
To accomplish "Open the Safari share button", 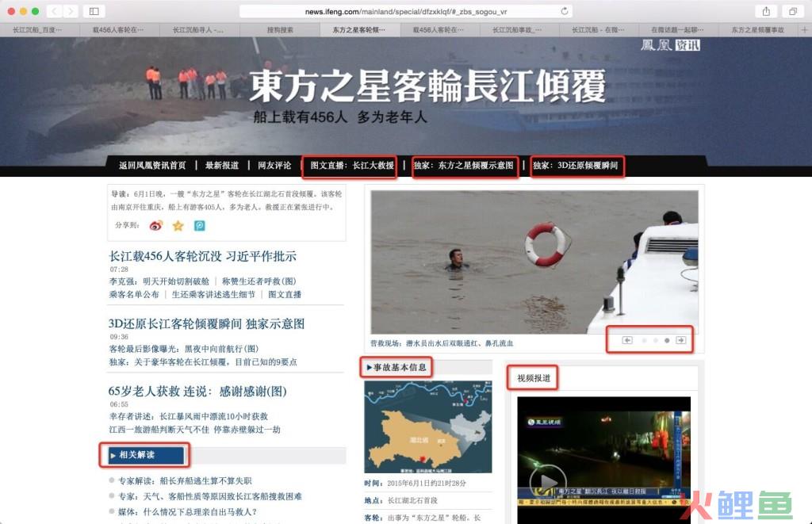I will pos(766,11).
